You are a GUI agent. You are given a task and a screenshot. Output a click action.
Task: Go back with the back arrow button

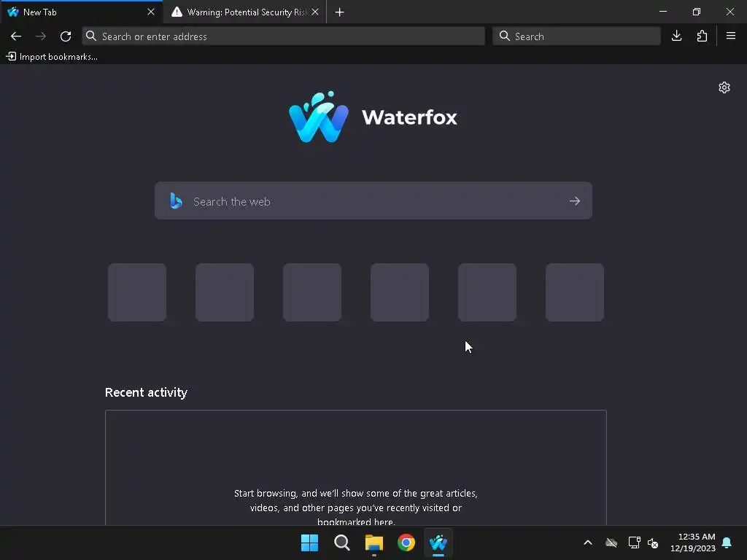pyautogui.click(x=16, y=36)
